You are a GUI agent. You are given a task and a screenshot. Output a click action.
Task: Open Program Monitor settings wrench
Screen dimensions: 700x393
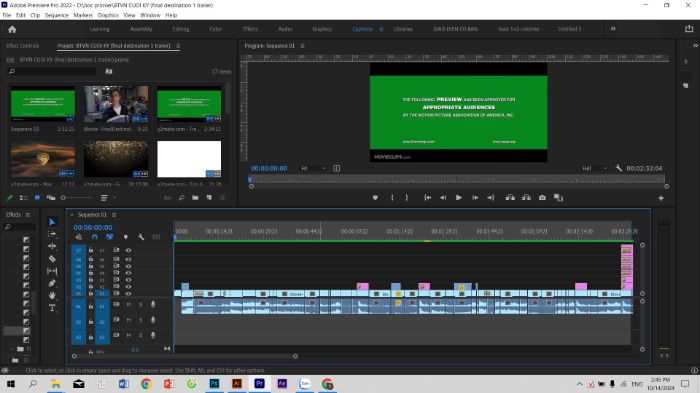618,168
